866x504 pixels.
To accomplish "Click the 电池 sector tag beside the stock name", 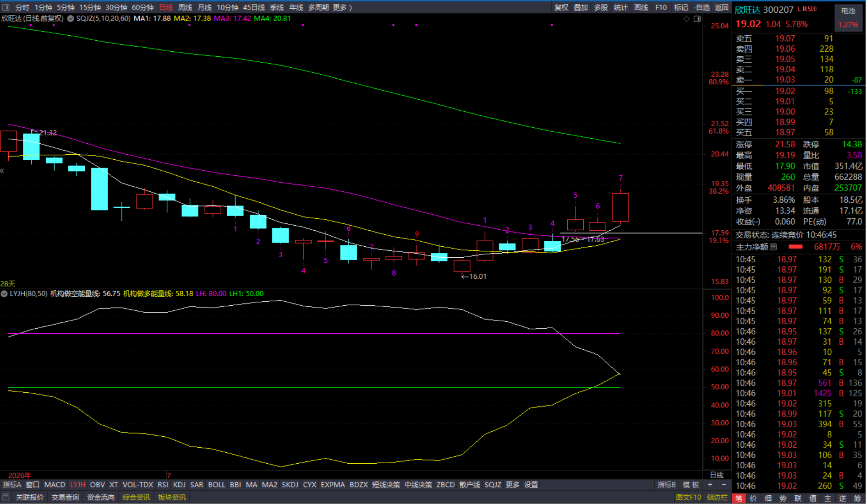I will [848, 11].
